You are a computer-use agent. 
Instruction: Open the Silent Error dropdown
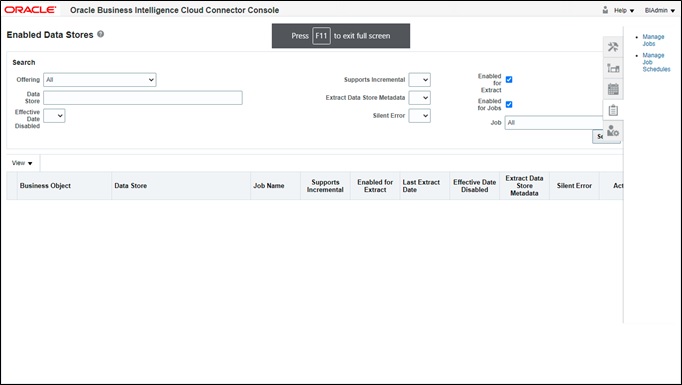[x=419, y=116]
